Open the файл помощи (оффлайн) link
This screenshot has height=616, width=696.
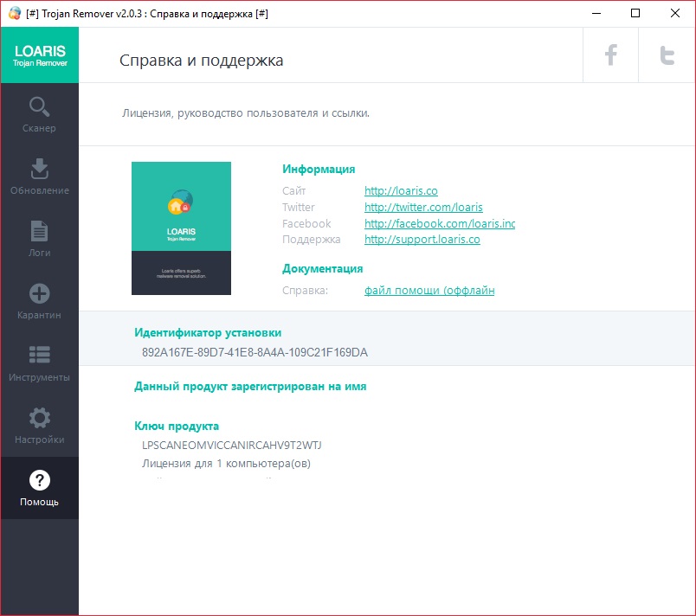[429, 291]
